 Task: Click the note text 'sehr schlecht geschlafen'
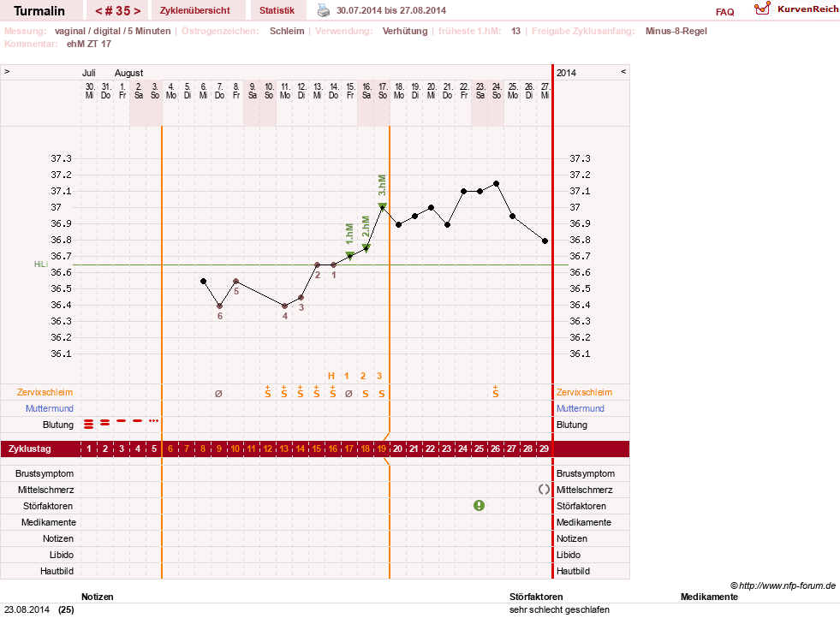(x=559, y=609)
